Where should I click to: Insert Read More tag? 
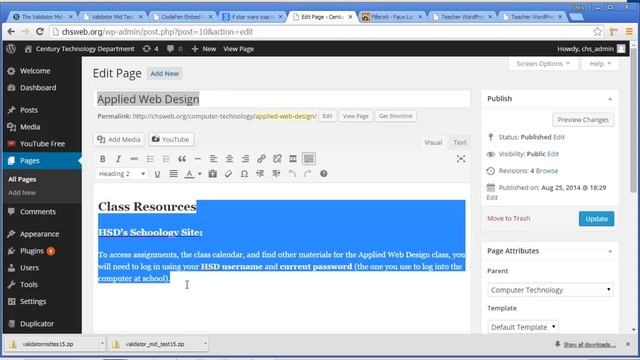pyautogui.click(x=293, y=159)
